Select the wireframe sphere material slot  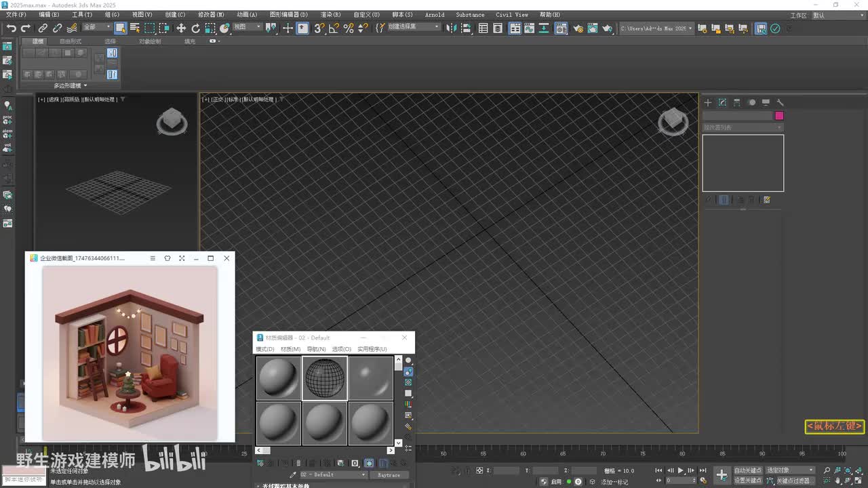(x=325, y=378)
